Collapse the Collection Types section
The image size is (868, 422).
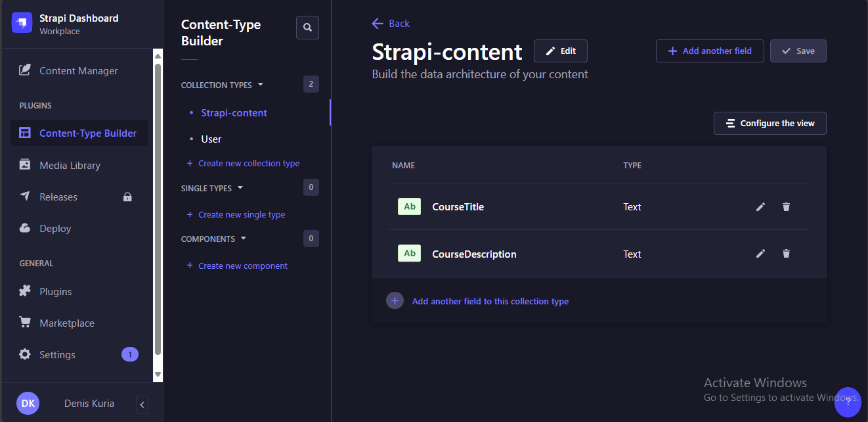click(x=222, y=85)
